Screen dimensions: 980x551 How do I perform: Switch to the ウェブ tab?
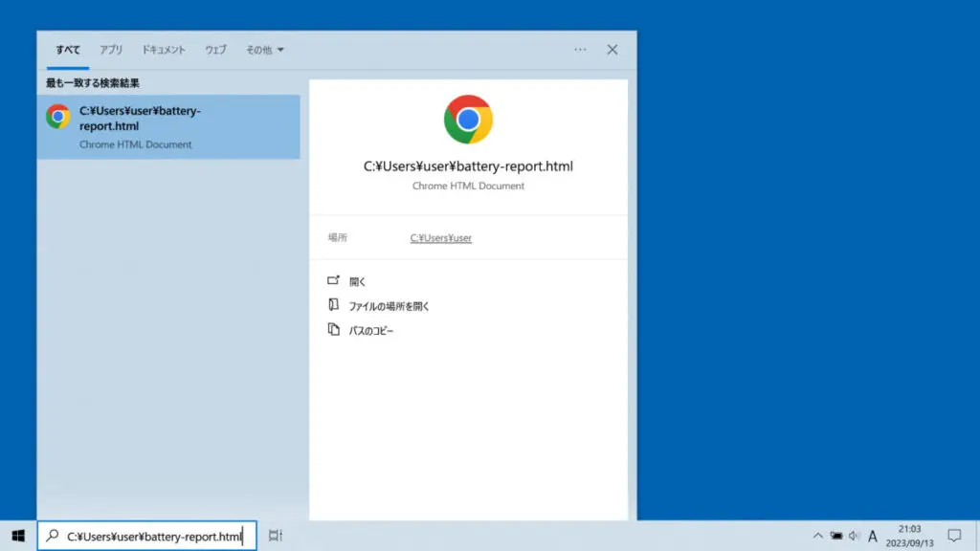click(215, 50)
